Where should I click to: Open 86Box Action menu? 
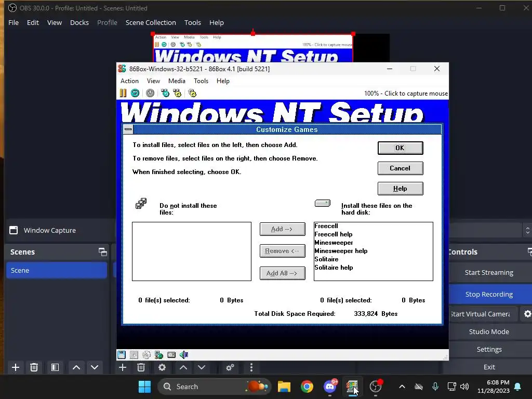click(x=129, y=81)
